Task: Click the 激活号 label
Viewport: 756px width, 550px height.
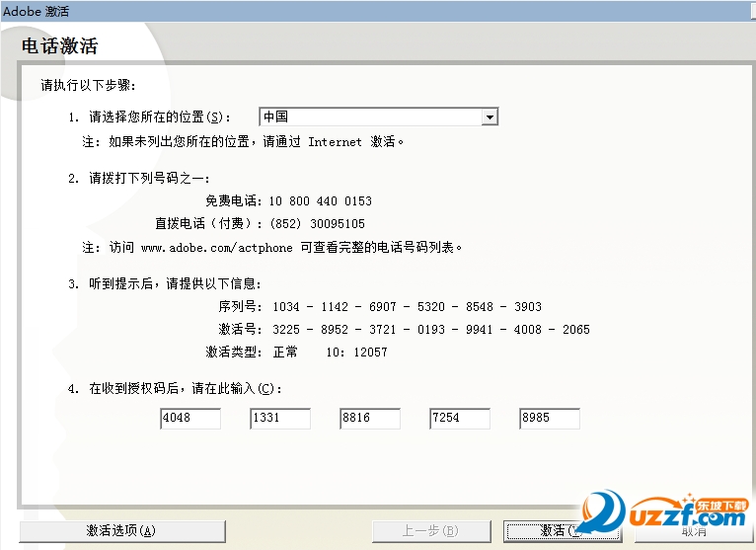Action: pyautogui.click(x=240, y=330)
